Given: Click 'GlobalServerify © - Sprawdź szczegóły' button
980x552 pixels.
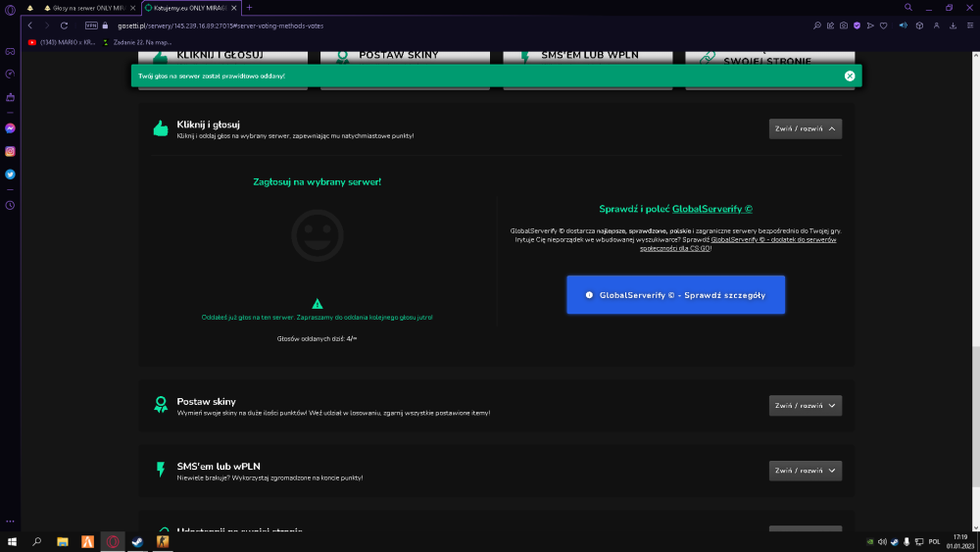Looking at the screenshot, I should 675,295.
